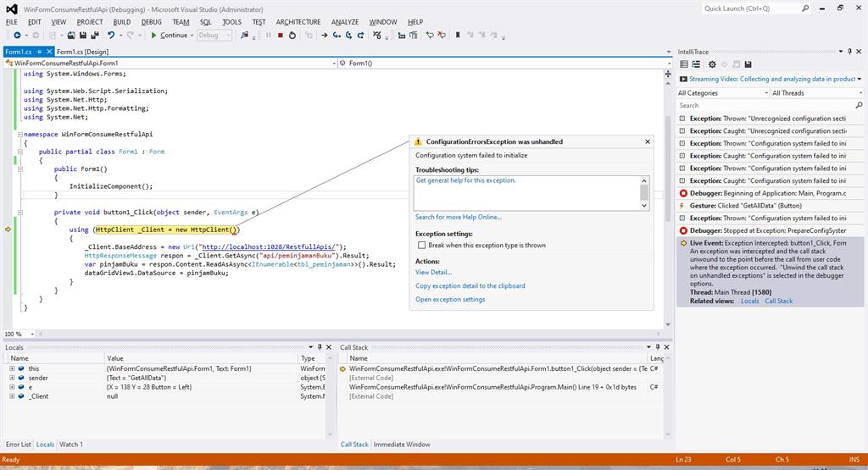The width and height of the screenshot is (868, 470).
Task: Expand the 'this' variable in Locals
Action: tap(12, 368)
